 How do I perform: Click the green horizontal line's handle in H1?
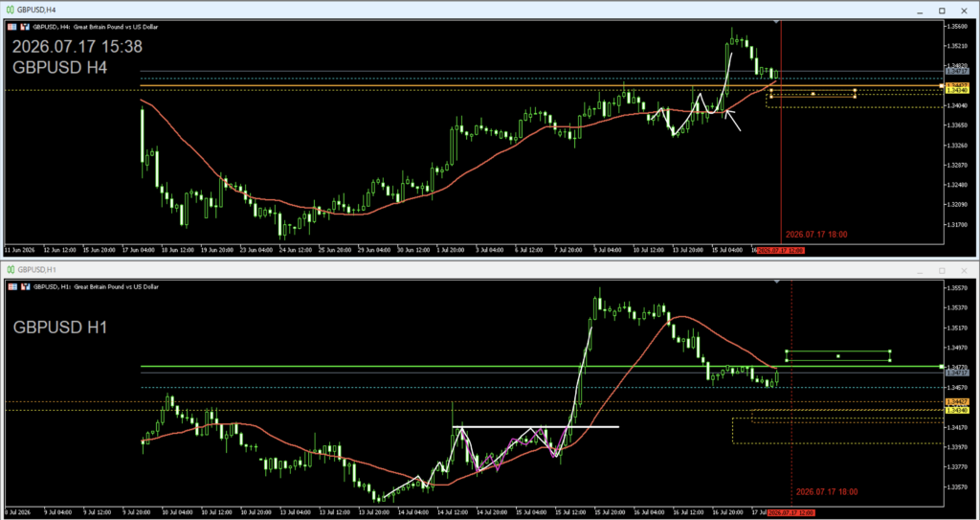[x=942, y=366]
